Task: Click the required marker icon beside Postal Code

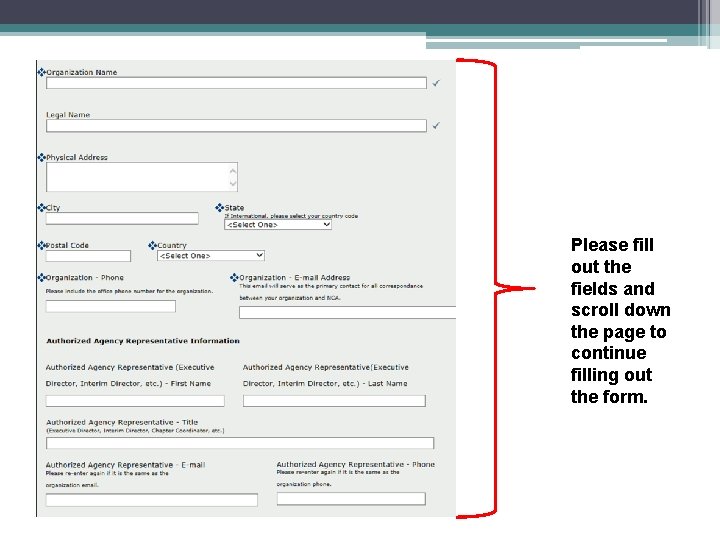Action: 41,245
